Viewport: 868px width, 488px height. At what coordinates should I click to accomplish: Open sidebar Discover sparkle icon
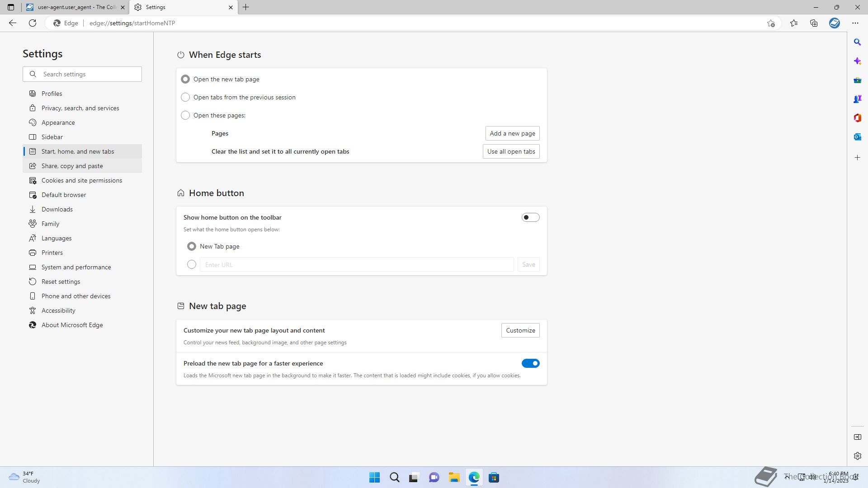tap(857, 61)
